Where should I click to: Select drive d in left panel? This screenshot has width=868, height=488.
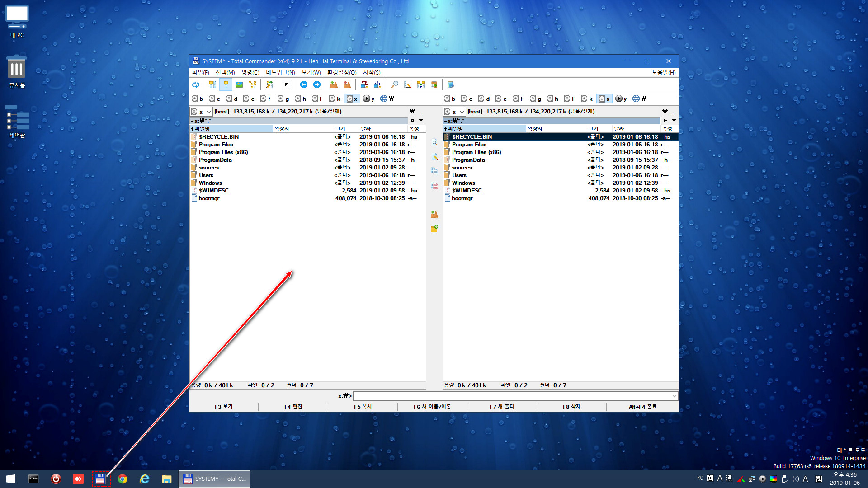[232, 99]
